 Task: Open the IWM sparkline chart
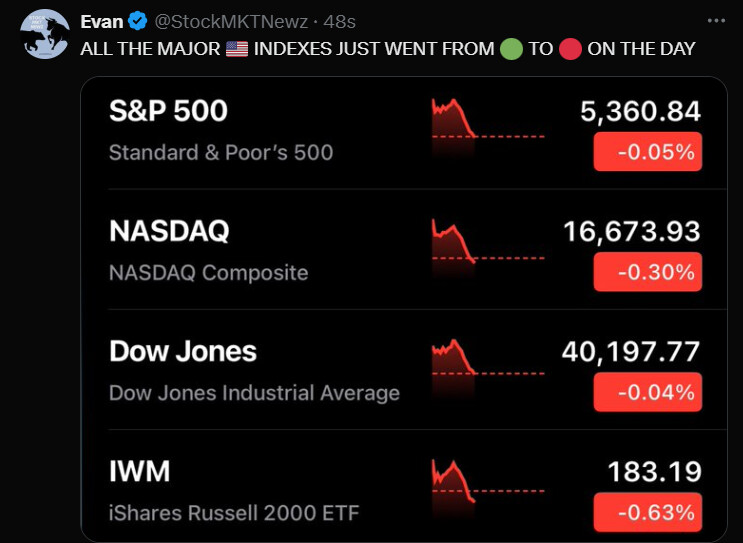487,486
